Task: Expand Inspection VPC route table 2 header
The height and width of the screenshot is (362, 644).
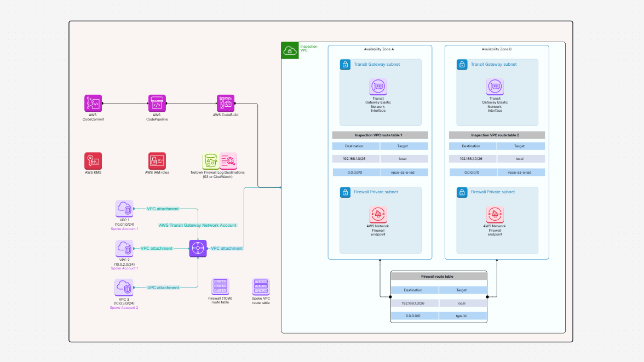Action: (x=496, y=135)
